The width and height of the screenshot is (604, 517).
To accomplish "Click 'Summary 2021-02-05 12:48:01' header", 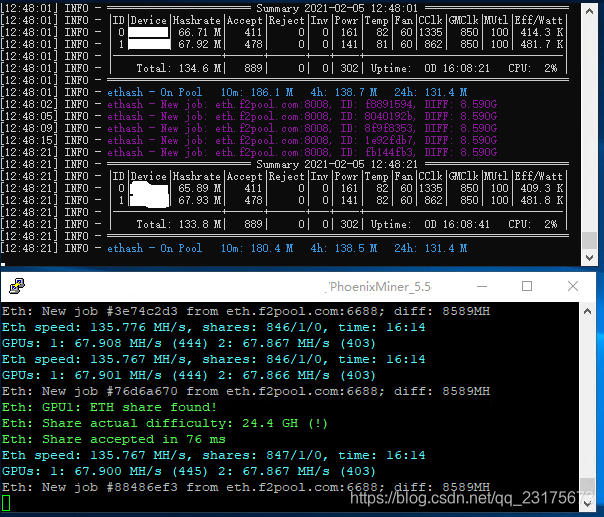I will pyautogui.click(x=337, y=8).
